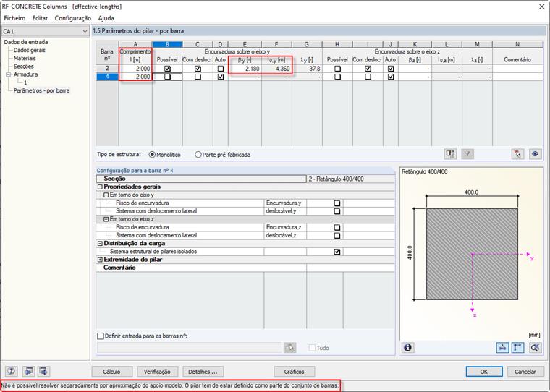
Task: Collapse the Propriedades gerais group
Action: point(100,187)
